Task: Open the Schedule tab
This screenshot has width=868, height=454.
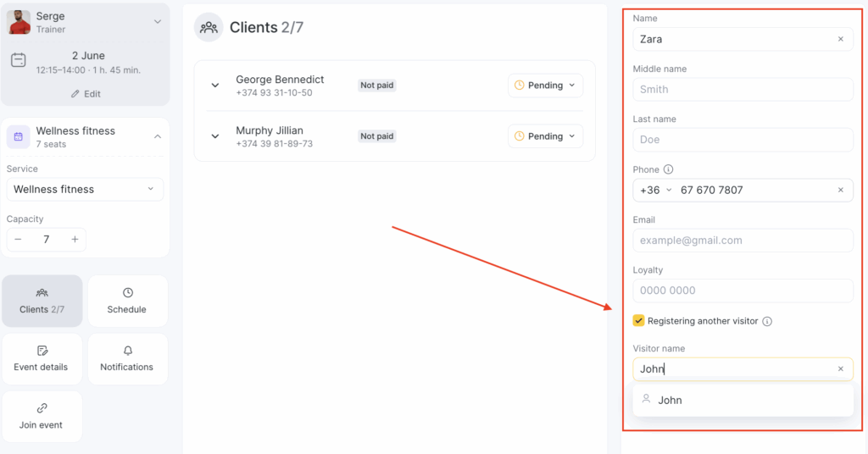Action: click(127, 301)
